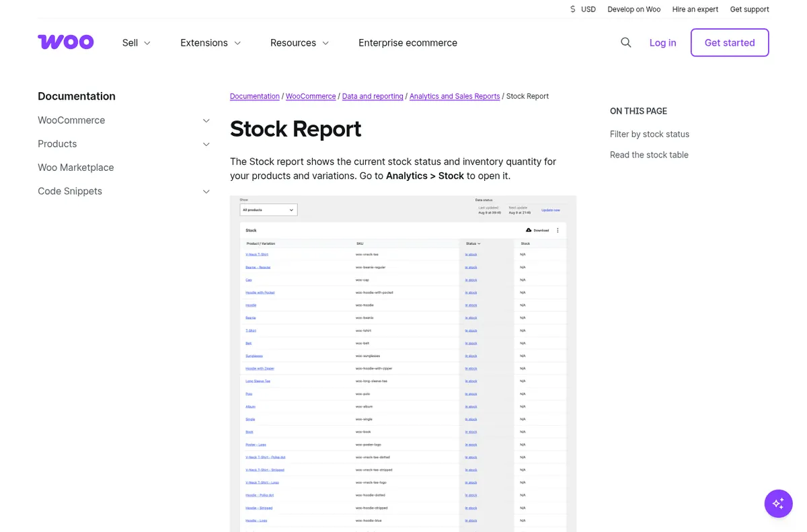Click the Sunglasses product in the screenshot

point(254,356)
